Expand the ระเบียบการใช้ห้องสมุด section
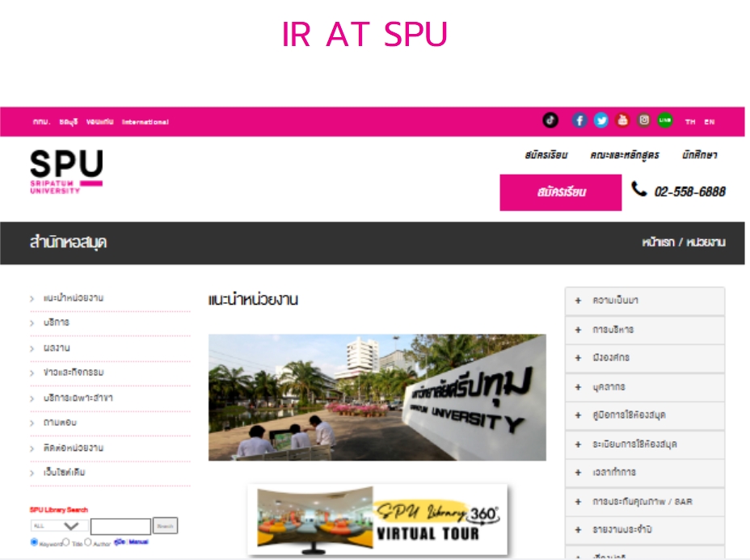Screen dimensions: 750x560 [645, 444]
